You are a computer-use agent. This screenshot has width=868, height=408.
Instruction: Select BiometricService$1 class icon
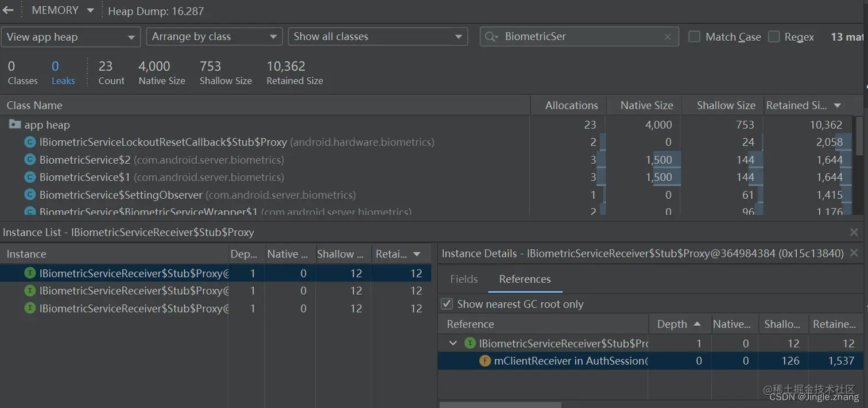point(30,177)
